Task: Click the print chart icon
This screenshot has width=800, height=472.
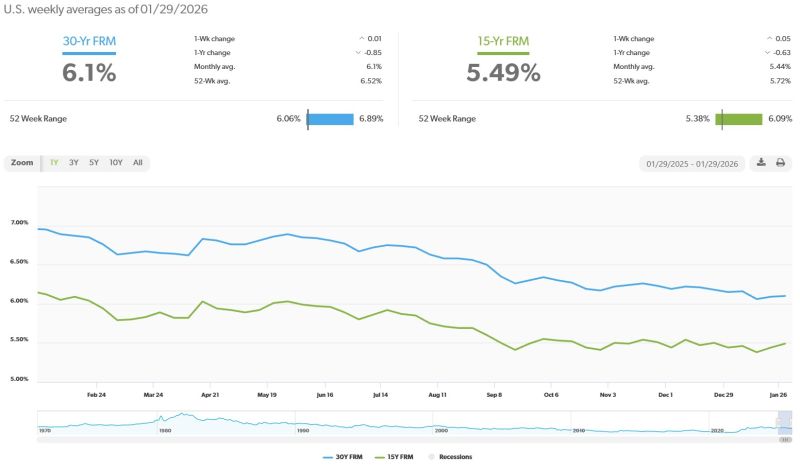Action: (781, 163)
